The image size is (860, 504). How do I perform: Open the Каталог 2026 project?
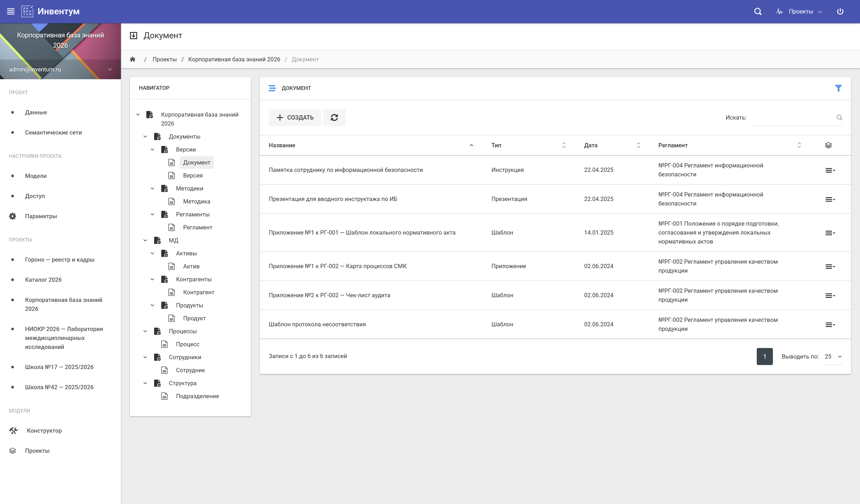point(43,280)
